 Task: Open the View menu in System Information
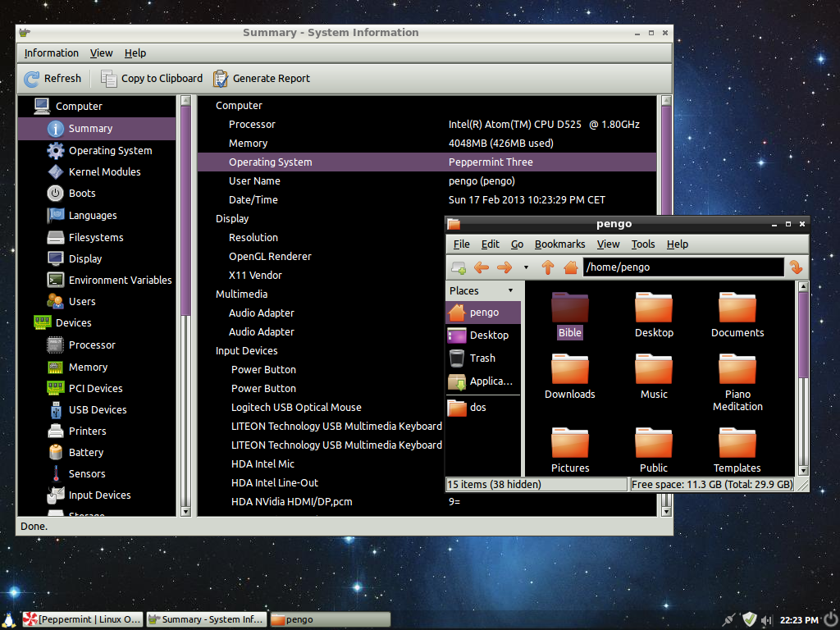(101, 53)
